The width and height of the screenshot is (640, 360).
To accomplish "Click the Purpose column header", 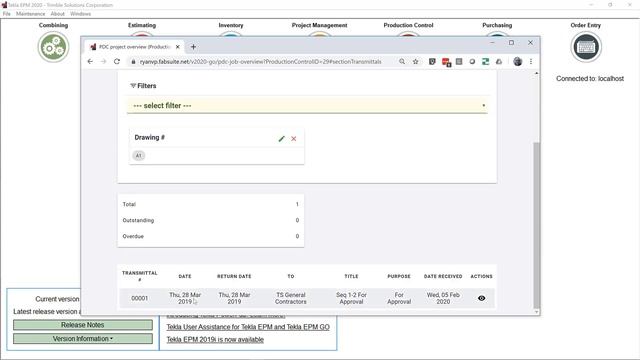I will pos(399,276).
